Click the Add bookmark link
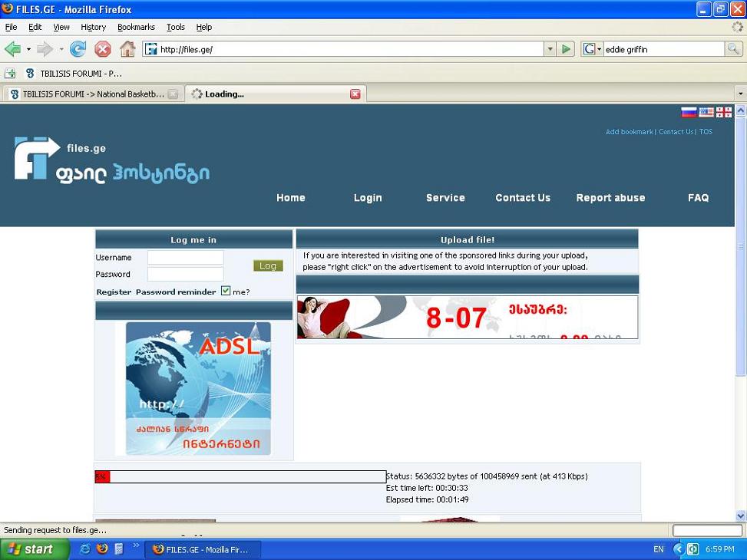Screen dimensions: 747x560 (x=629, y=131)
